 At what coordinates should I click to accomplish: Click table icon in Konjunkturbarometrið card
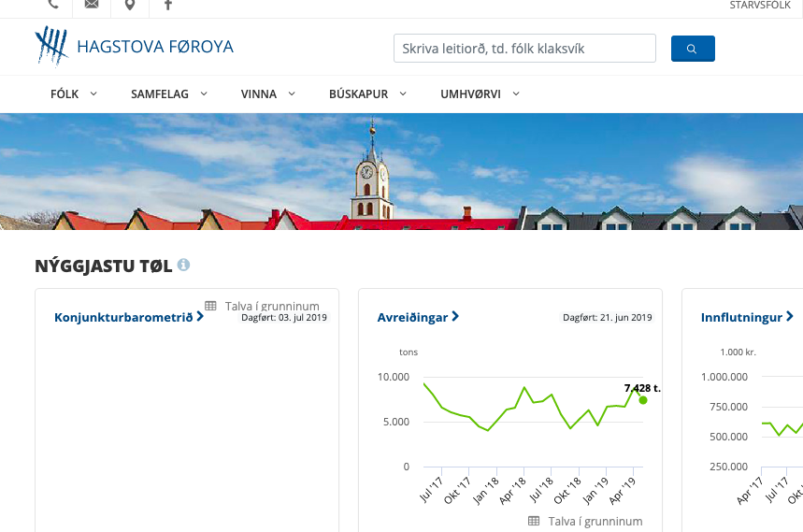[x=211, y=306]
